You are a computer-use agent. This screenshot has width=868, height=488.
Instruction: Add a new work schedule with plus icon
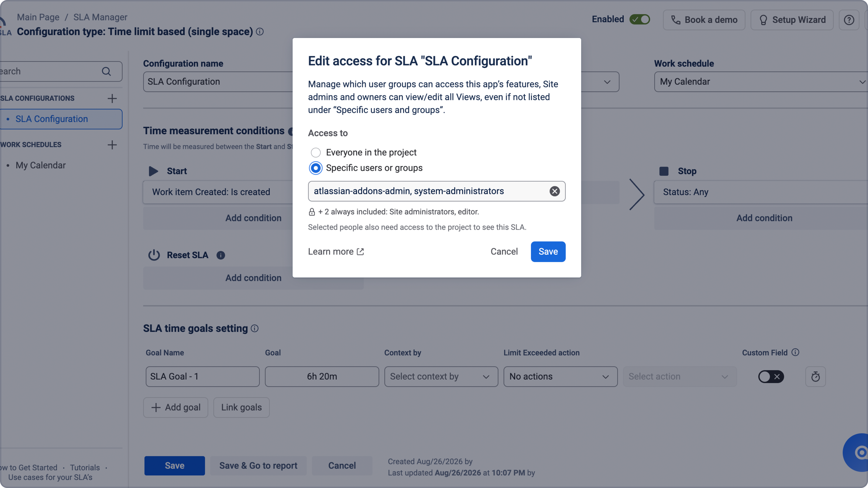click(112, 145)
